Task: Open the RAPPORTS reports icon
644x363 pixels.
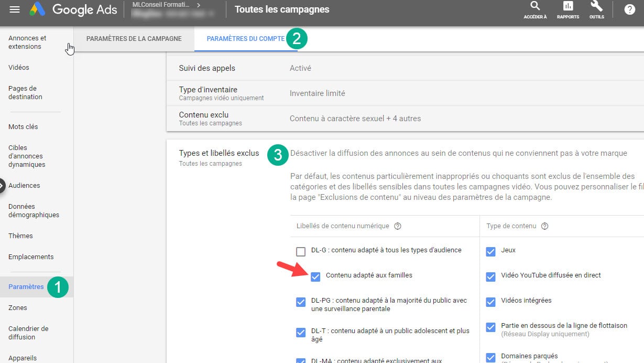Action: (567, 9)
